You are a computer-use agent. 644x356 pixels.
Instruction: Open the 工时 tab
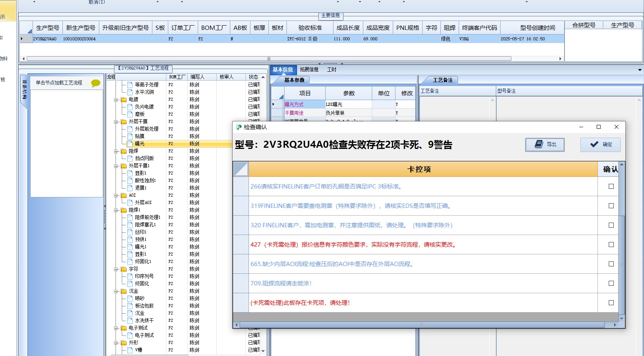331,70
